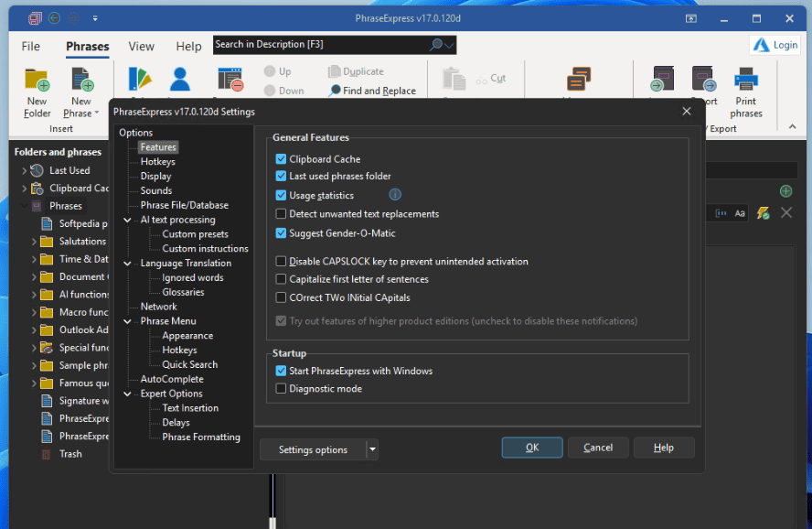Click the Trash icon in phrase tree
The width and height of the screenshot is (812, 529).
coord(46,454)
